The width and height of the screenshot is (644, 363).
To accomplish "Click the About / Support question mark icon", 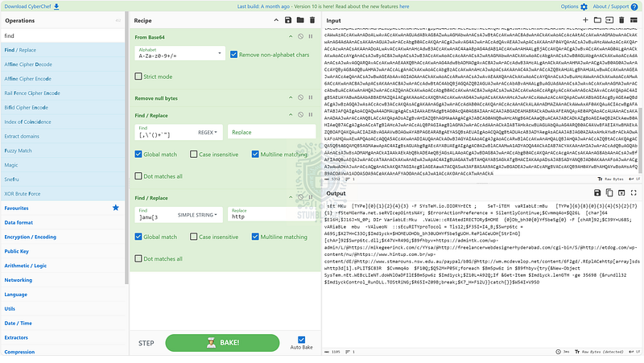I will tap(634, 6).
